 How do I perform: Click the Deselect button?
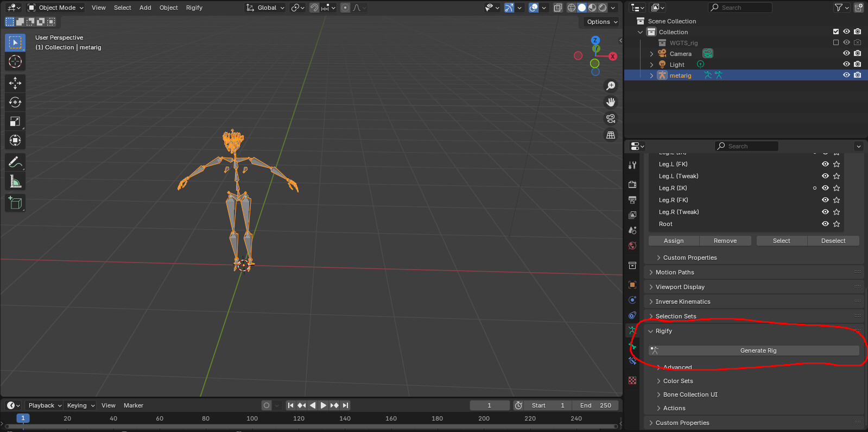click(833, 241)
